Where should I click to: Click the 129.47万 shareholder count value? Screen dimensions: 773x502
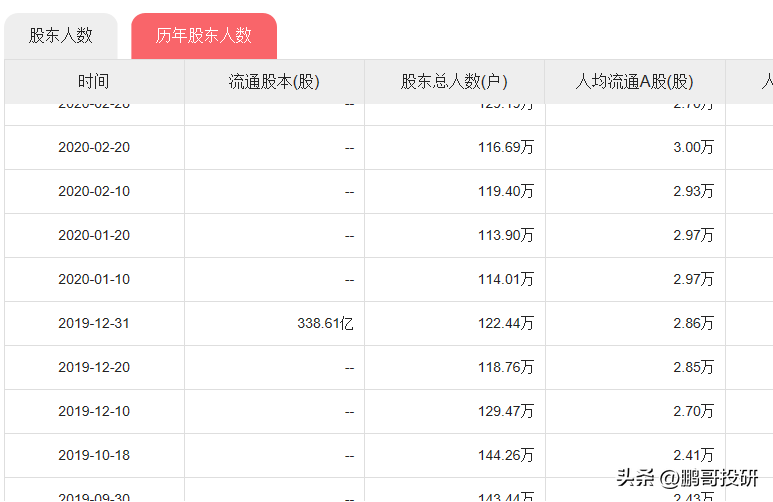tap(505, 412)
